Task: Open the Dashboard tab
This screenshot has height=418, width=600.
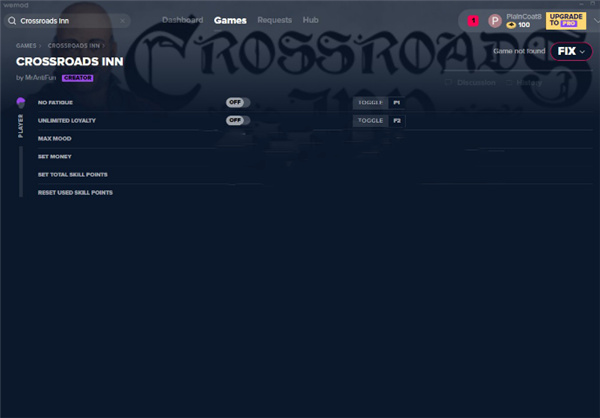Action: tap(183, 20)
